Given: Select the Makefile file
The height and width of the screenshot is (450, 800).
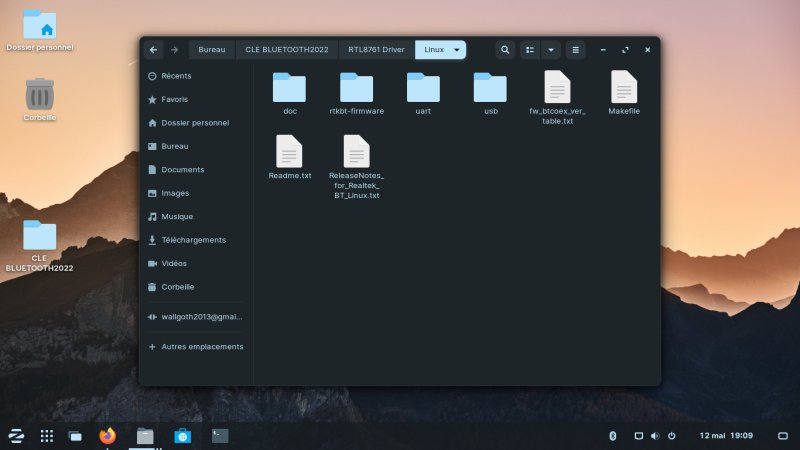Looking at the screenshot, I should pyautogui.click(x=623, y=90).
